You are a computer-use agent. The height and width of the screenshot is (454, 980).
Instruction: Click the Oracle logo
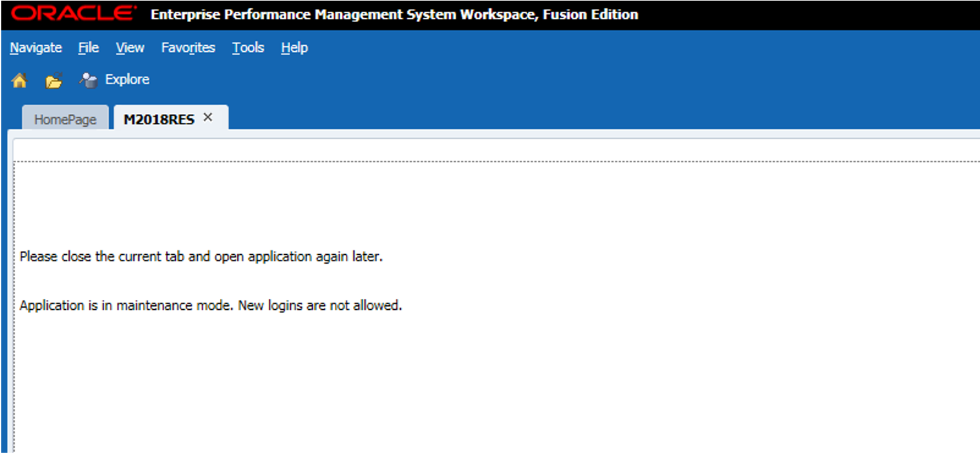(74, 14)
